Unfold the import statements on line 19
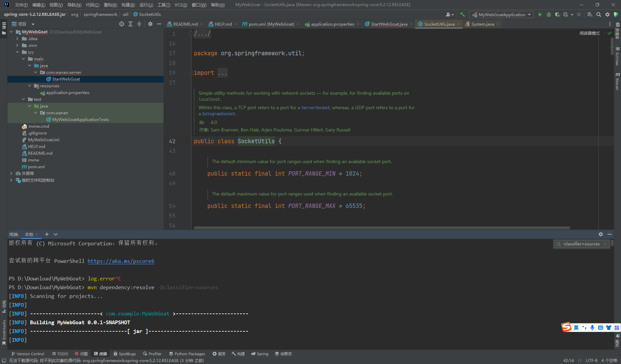621x364 pixels. 191,73
